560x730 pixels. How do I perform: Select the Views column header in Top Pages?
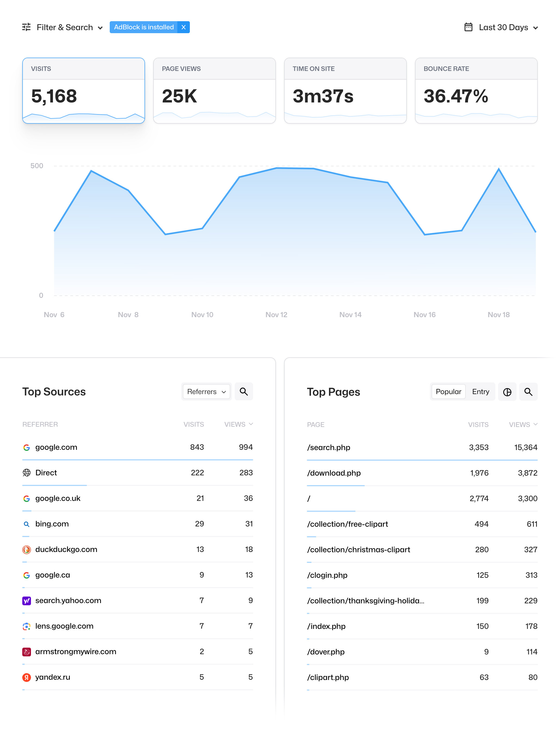point(522,424)
